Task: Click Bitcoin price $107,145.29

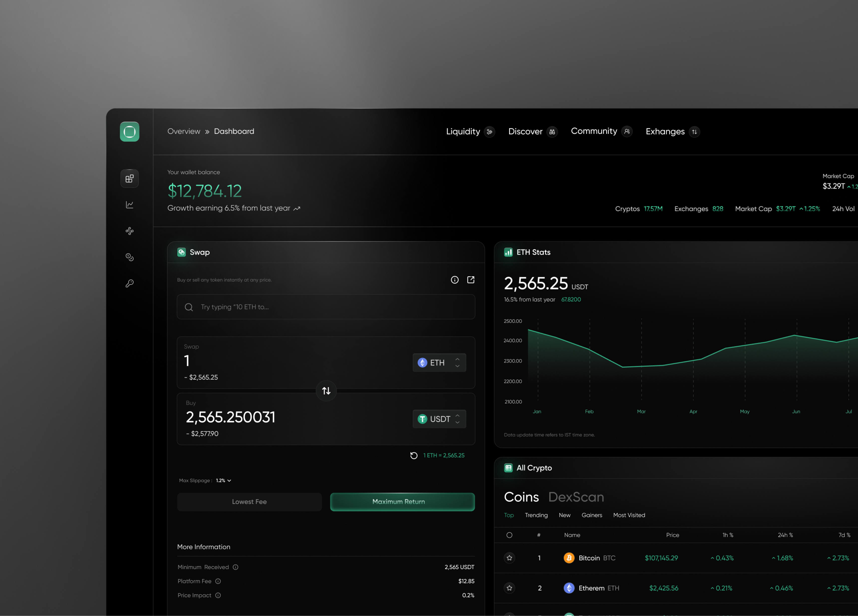Action: click(661, 558)
